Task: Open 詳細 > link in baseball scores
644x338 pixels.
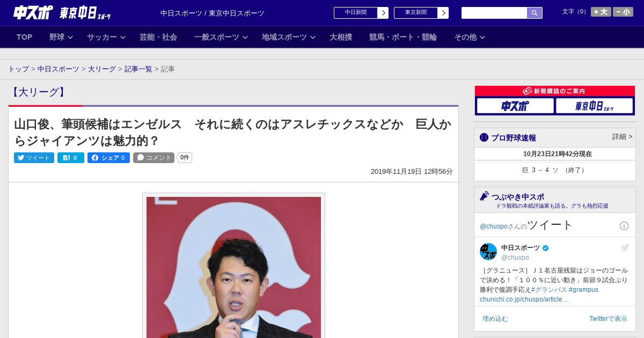Action: point(622,137)
